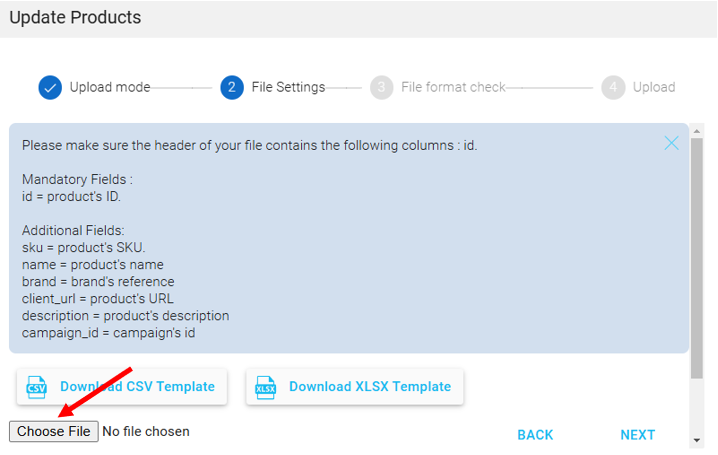
Task: Click step 2 circle for File Settings
Action: pos(232,87)
